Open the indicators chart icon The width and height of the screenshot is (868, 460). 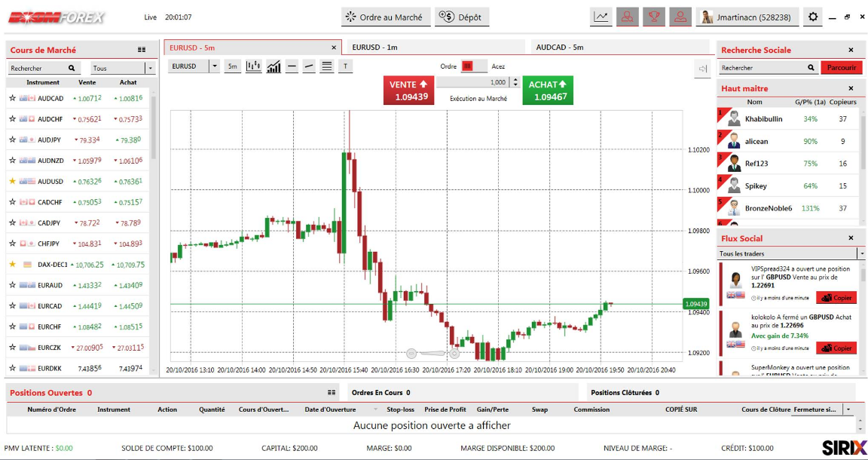[x=274, y=66]
